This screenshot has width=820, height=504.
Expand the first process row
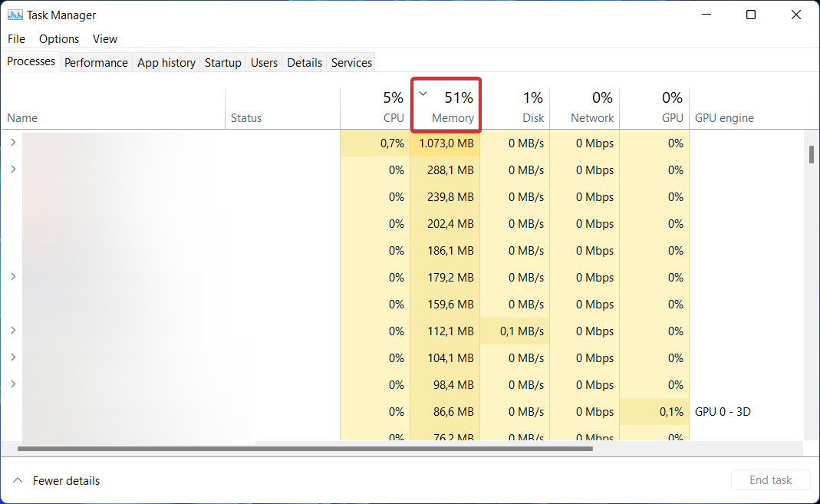[x=12, y=142]
